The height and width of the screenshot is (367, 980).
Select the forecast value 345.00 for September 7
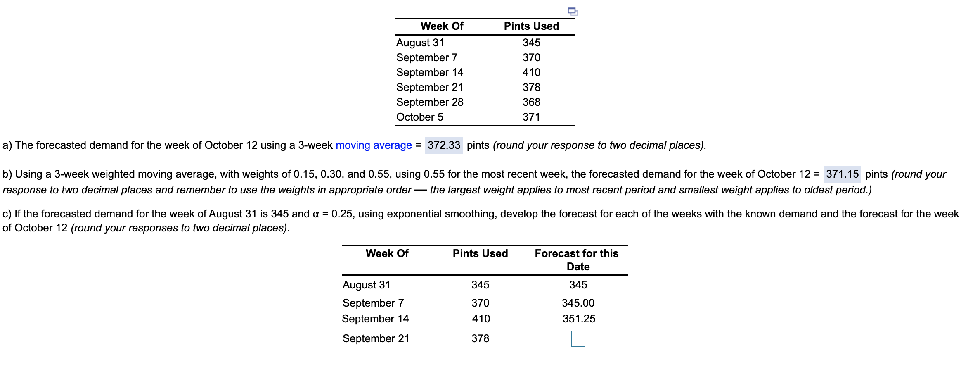(x=578, y=303)
